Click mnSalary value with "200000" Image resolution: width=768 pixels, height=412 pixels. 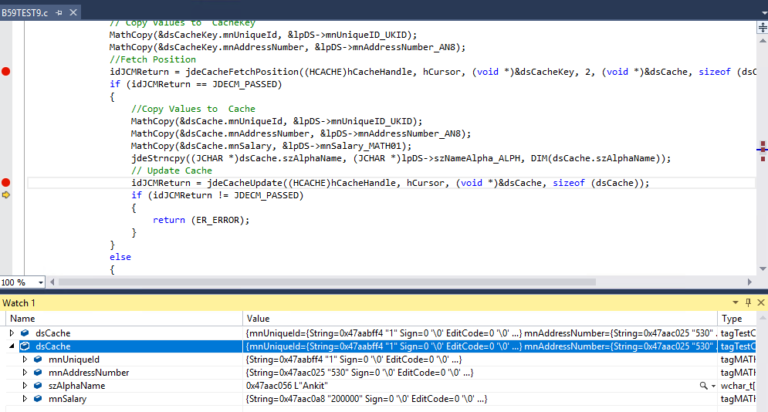pyautogui.click(x=366, y=399)
